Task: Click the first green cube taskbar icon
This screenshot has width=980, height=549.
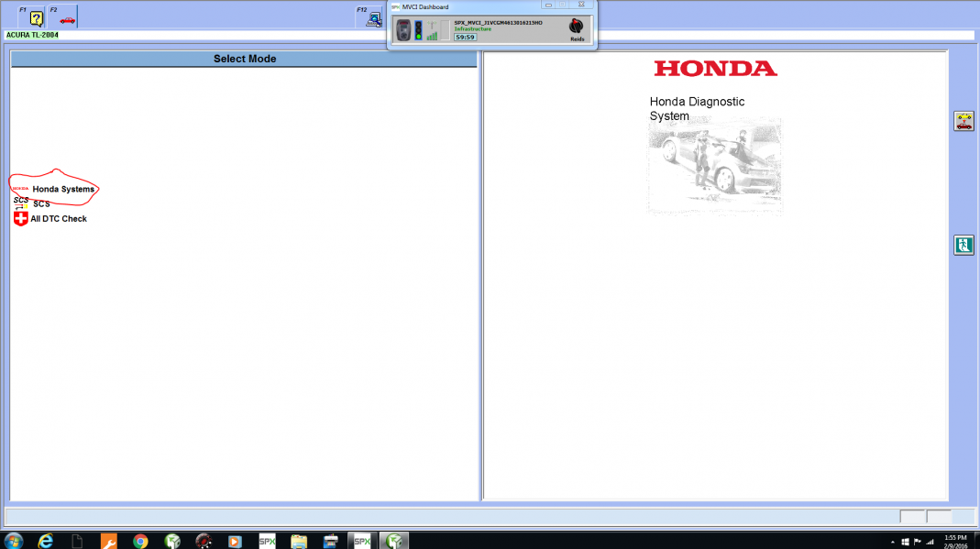Action: [171, 541]
